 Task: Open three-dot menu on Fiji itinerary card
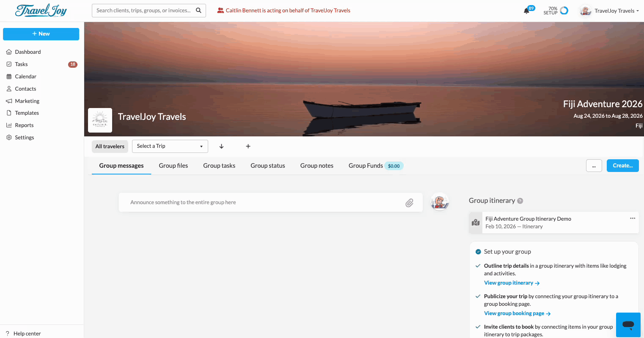[632, 219]
